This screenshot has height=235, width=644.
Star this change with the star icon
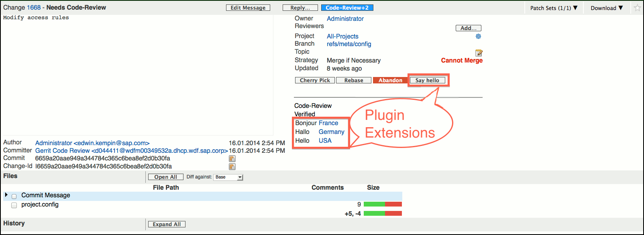(x=637, y=8)
